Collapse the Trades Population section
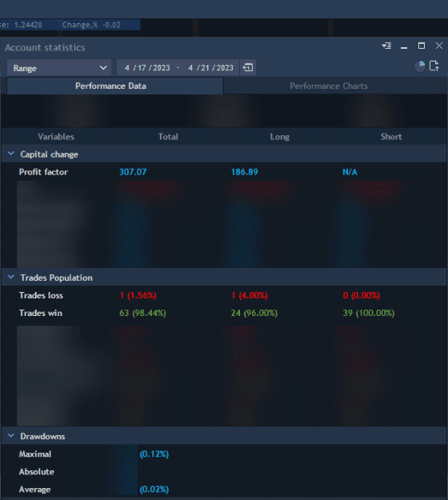The width and height of the screenshot is (448, 500). (x=11, y=278)
